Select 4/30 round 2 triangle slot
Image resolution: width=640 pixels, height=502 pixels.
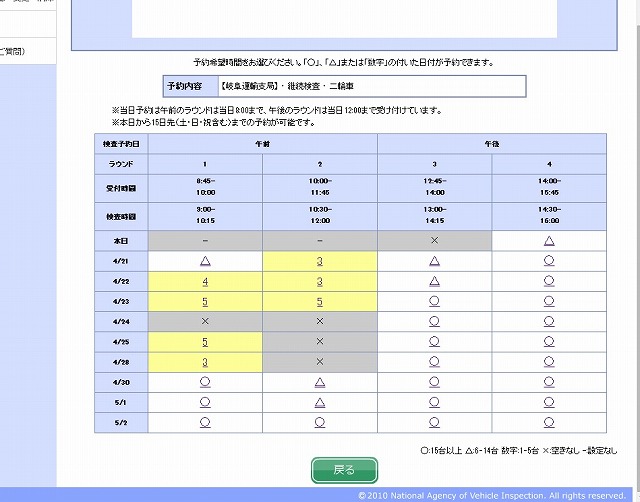(320, 382)
